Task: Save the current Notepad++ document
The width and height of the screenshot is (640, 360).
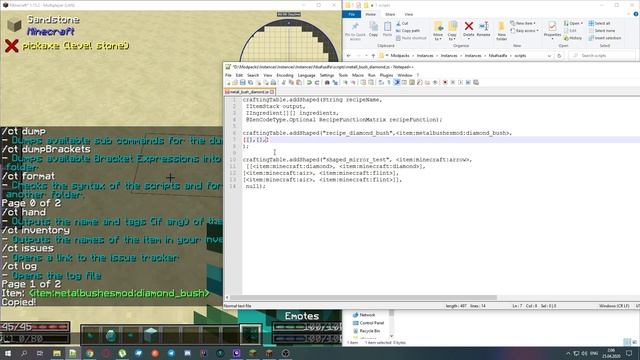Action: [x=242, y=82]
